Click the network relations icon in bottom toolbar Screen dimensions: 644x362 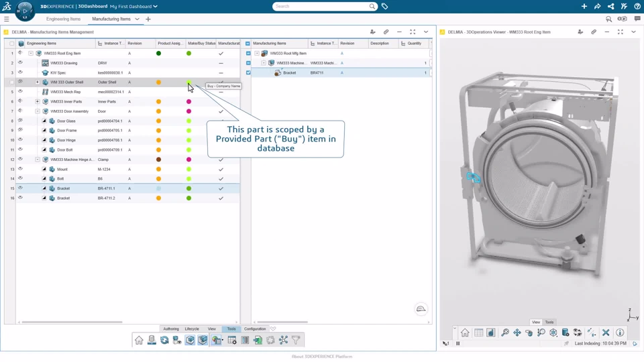(283, 341)
